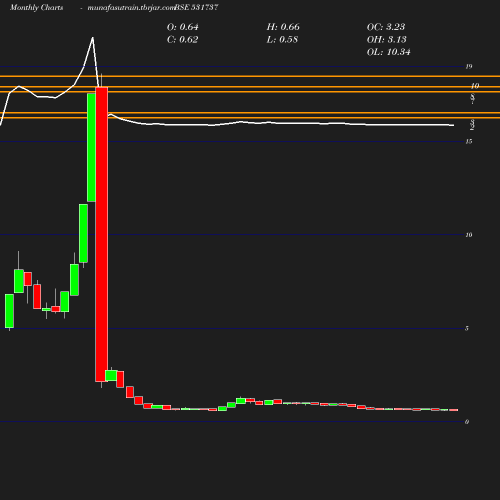Click the 'OL: 10.34' value
The width and height of the screenshot is (500, 500).
[389, 52]
